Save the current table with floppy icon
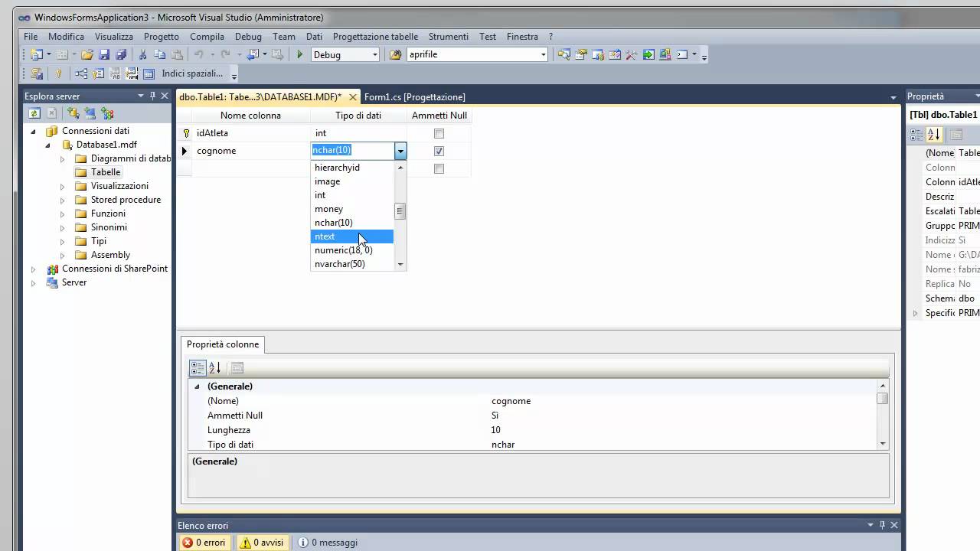The height and width of the screenshot is (551, 980). [x=104, y=54]
